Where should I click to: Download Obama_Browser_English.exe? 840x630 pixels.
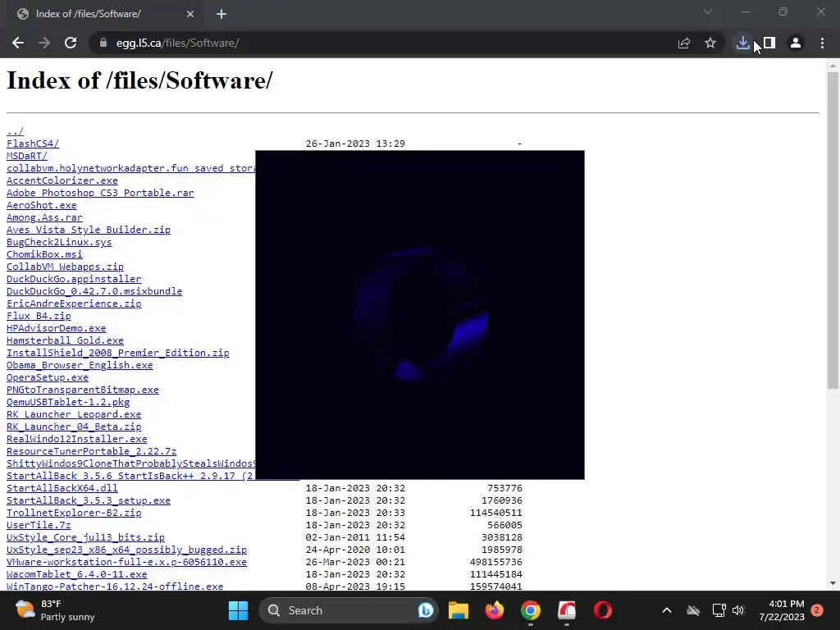pos(80,365)
